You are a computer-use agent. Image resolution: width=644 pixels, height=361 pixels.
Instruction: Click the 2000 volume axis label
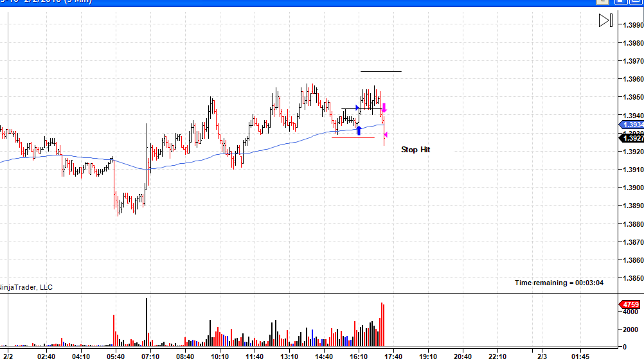631,330
